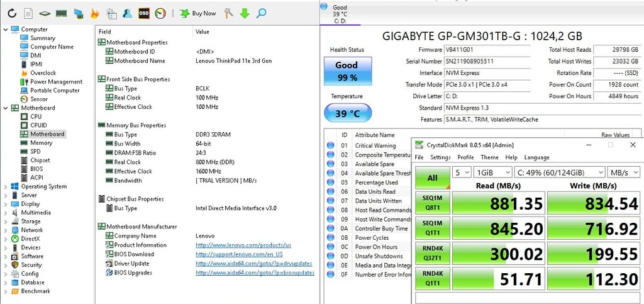Screen dimensions: 644x304
Task: Click the user silhouette icon in AIDA64 toolbar
Action: (x=127, y=14)
